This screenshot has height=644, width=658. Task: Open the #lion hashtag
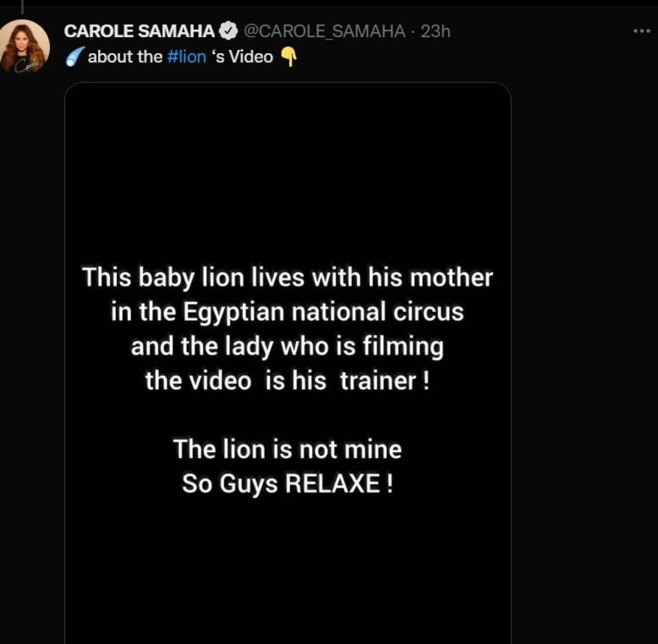coord(186,56)
